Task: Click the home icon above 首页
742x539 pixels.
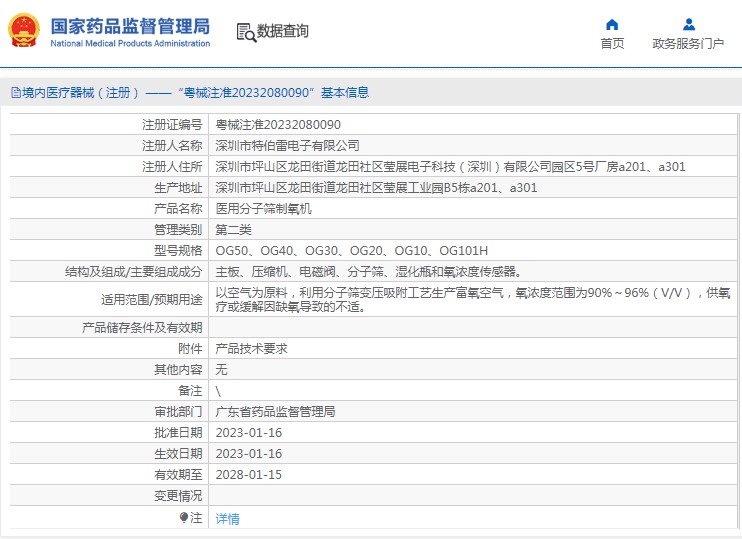Action: click(x=612, y=24)
